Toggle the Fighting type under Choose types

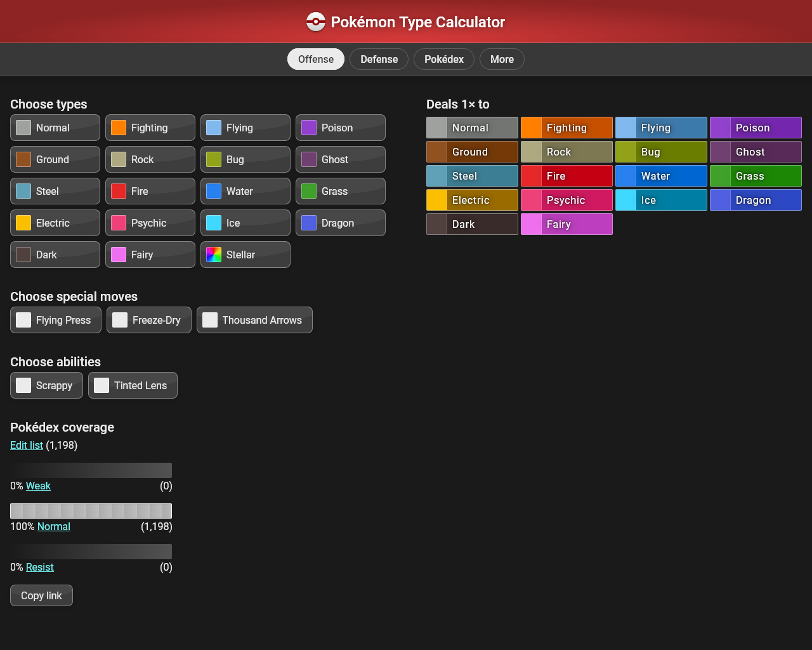150,128
